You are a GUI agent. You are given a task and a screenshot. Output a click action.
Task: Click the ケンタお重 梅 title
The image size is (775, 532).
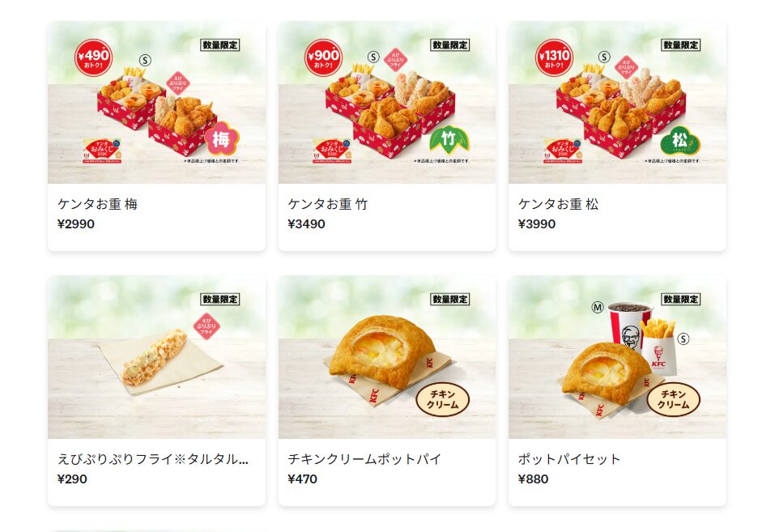pyautogui.click(x=97, y=204)
